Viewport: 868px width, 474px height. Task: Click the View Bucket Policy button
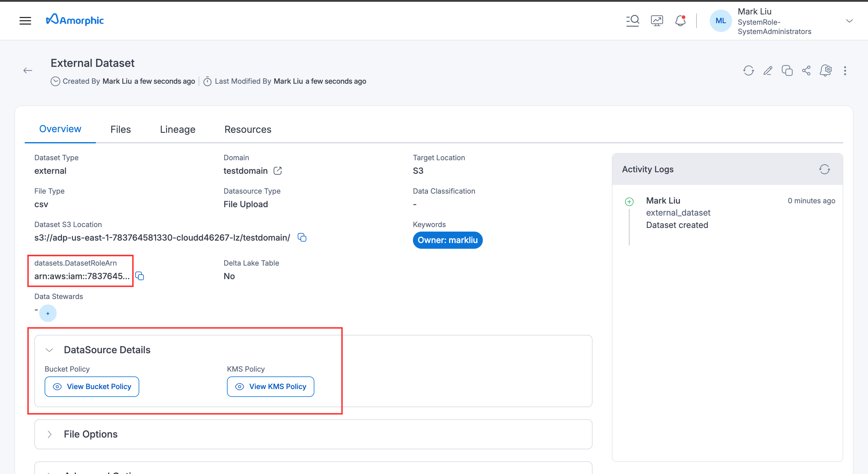pyautogui.click(x=92, y=386)
